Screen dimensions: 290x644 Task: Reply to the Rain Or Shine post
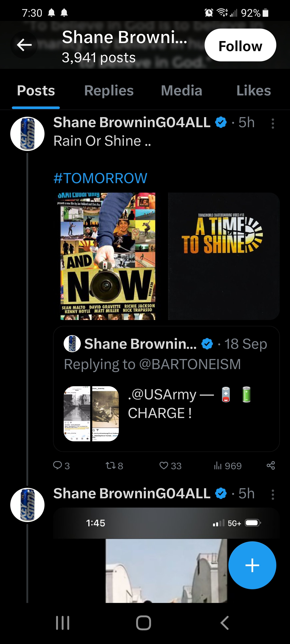coord(58,465)
